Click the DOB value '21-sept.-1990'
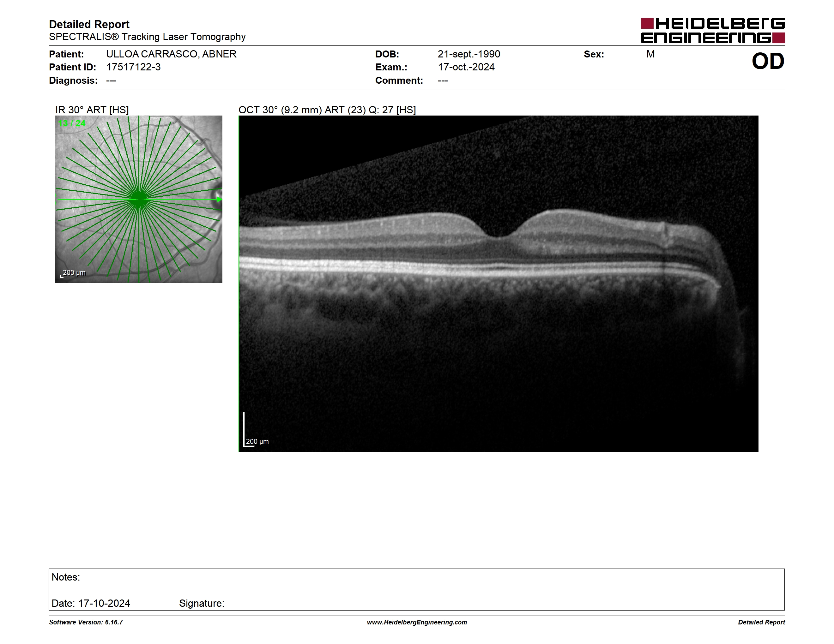Screen dimensions: 834x644 pos(469,54)
